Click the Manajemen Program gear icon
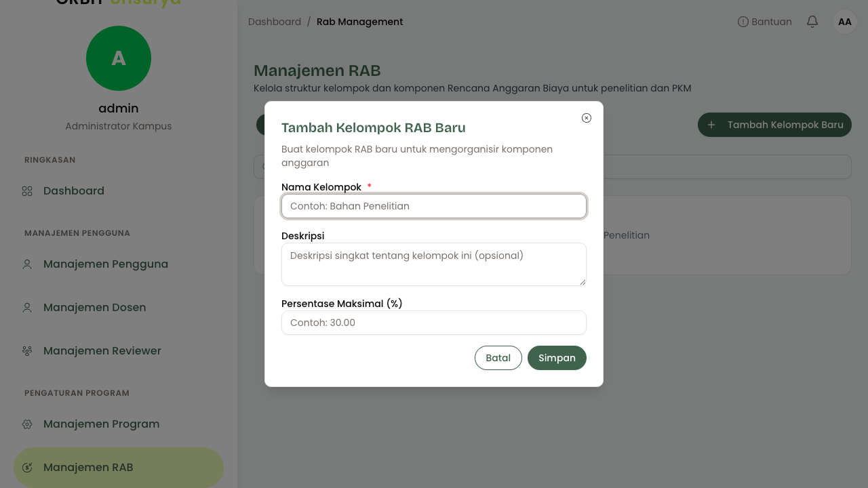 click(27, 424)
